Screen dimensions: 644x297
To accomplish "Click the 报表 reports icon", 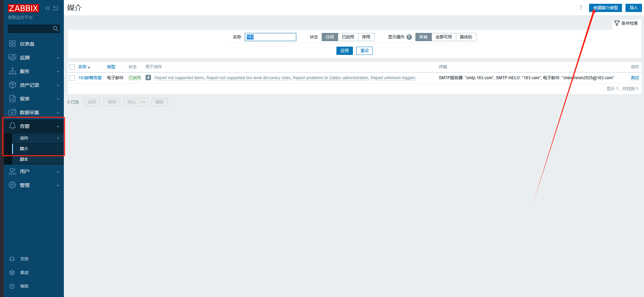I will pos(12,98).
